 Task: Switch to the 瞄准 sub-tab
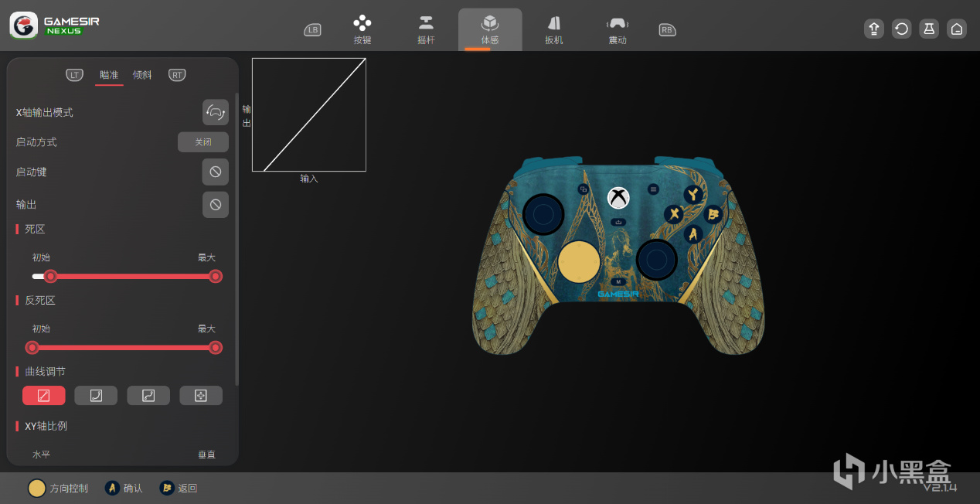[109, 75]
